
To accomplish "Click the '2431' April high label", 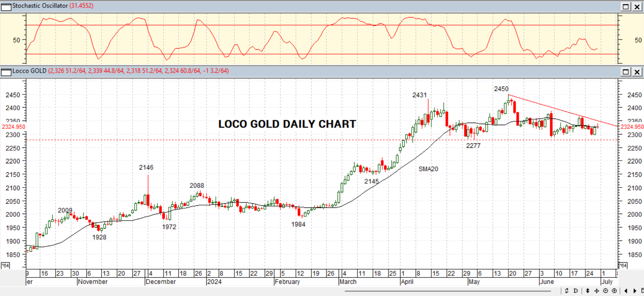I will coord(419,95).
